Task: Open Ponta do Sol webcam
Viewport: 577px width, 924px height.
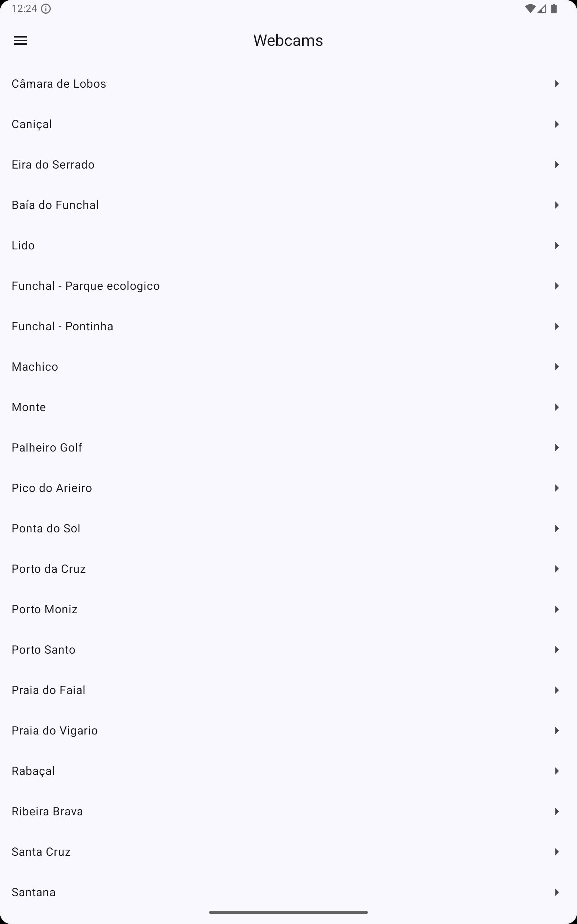Action: [x=46, y=528]
